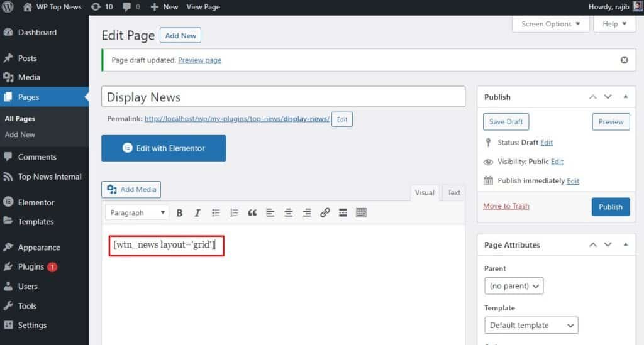Switch to the Text editor tab
The height and width of the screenshot is (345, 644).
(x=453, y=193)
